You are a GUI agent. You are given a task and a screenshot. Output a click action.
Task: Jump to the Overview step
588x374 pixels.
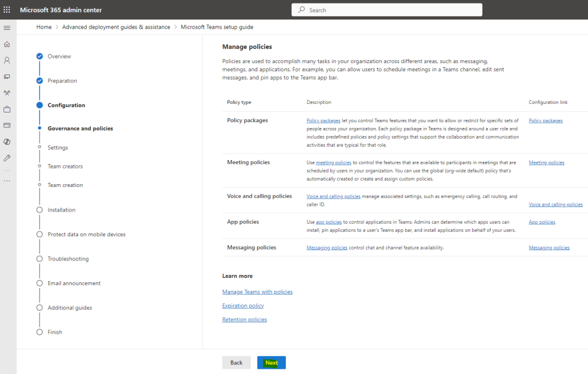point(59,56)
